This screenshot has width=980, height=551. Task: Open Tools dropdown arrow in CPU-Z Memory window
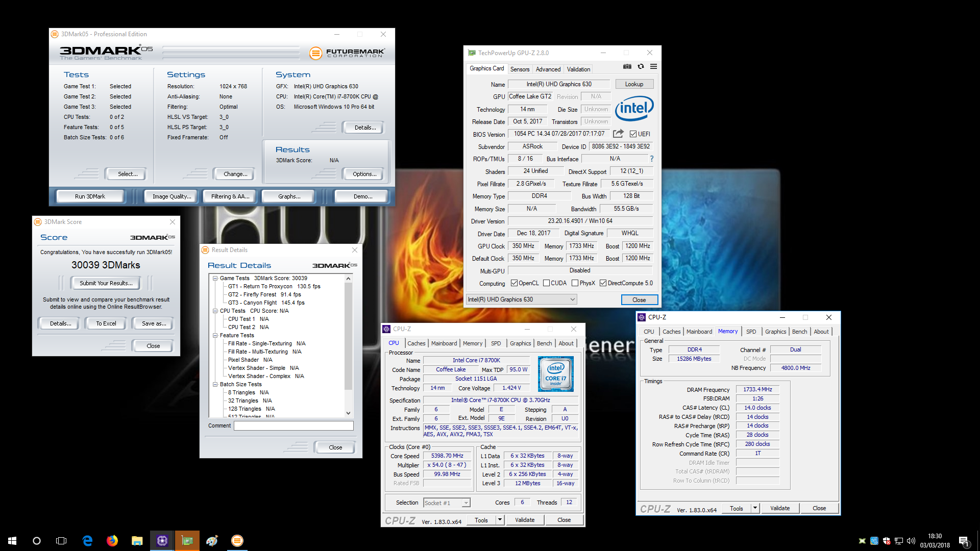[x=755, y=508]
